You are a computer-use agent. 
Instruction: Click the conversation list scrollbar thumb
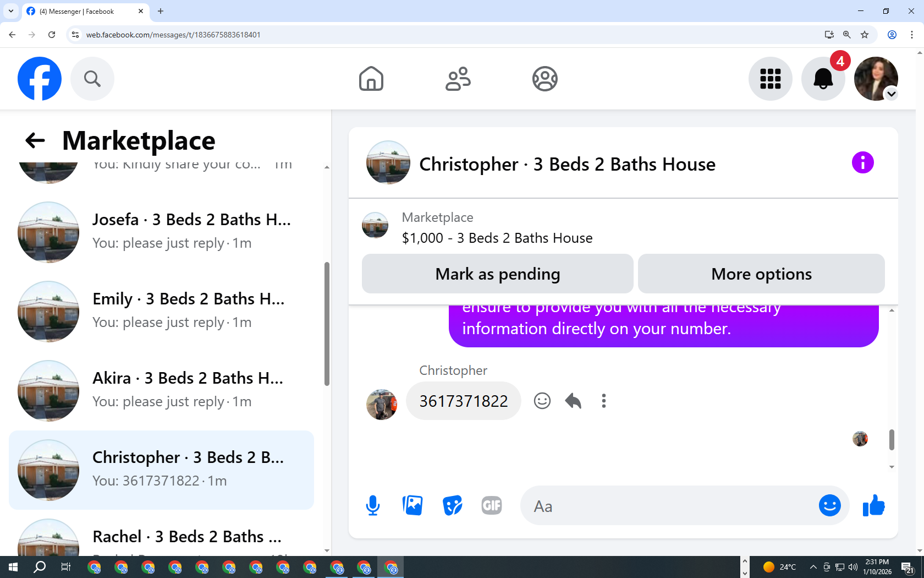(x=327, y=324)
